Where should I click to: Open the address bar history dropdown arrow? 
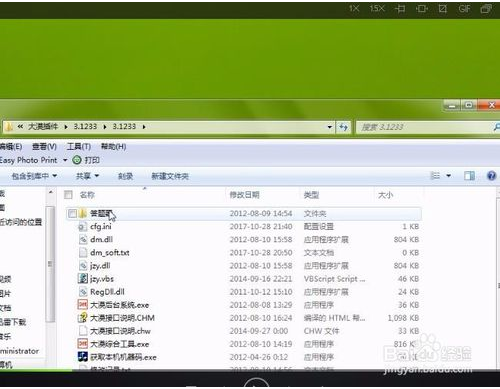329,127
